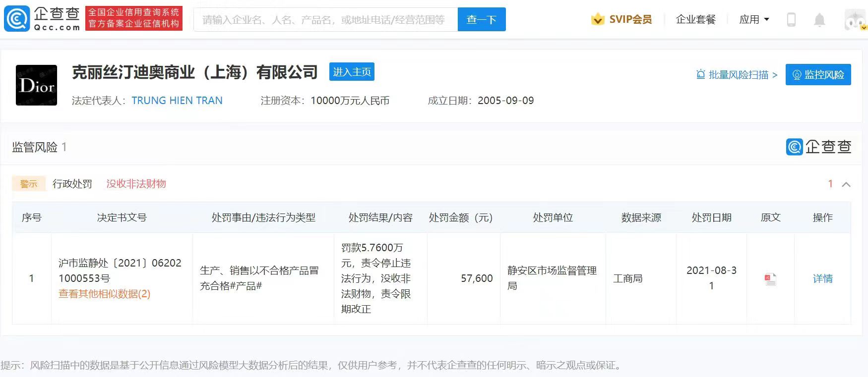Click the 处罚日期 column header
Viewport: 868px width, 377px height.
pyautogui.click(x=711, y=217)
